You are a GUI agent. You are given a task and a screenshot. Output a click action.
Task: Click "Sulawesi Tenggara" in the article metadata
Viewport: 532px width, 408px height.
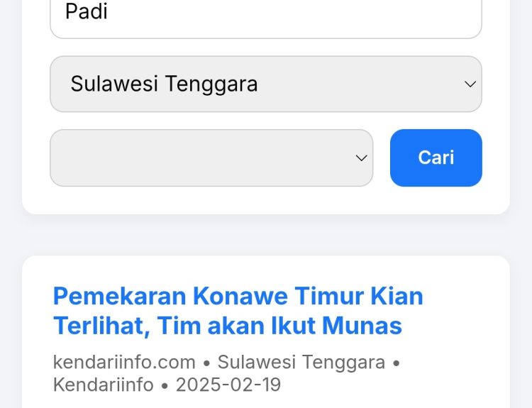(301, 363)
